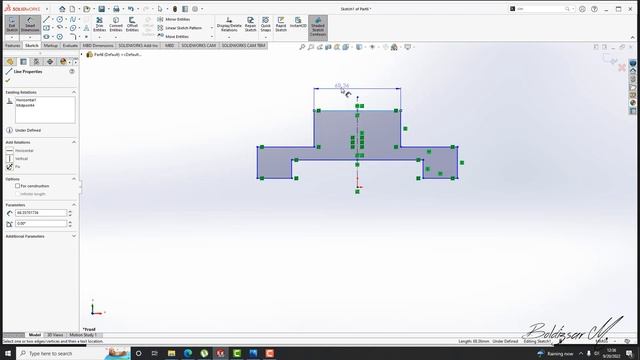Pick the Spline sketch tool
This screenshot has height=360, width=640.
(73, 19)
